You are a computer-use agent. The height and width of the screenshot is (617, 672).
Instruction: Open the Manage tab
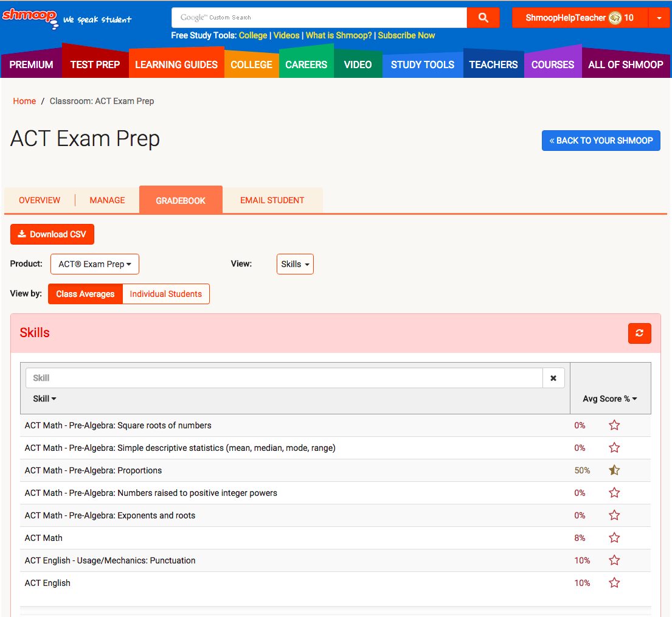tap(107, 200)
